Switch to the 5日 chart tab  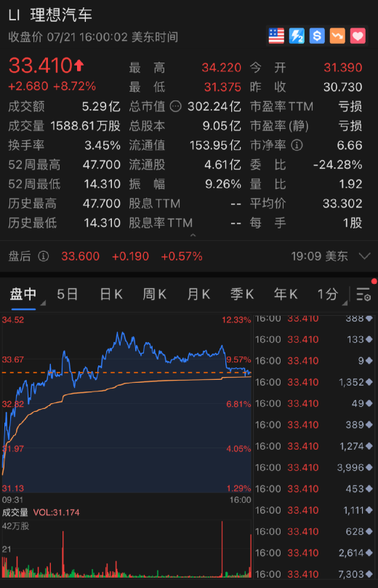click(x=67, y=294)
